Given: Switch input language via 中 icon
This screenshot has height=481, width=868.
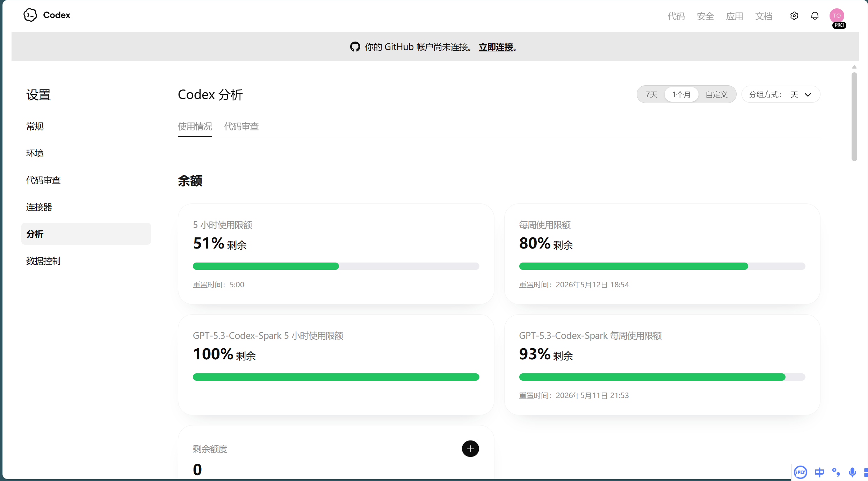Looking at the screenshot, I should (819, 472).
